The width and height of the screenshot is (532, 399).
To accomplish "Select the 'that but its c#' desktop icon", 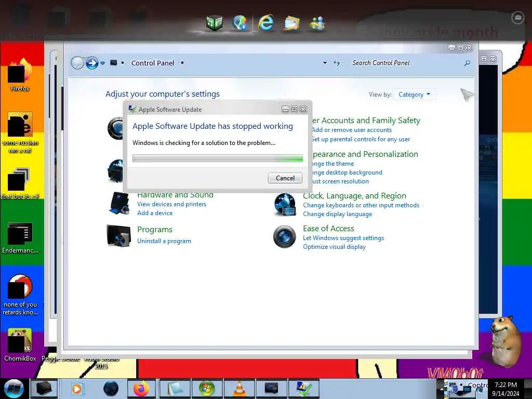I will pos(20,183).
